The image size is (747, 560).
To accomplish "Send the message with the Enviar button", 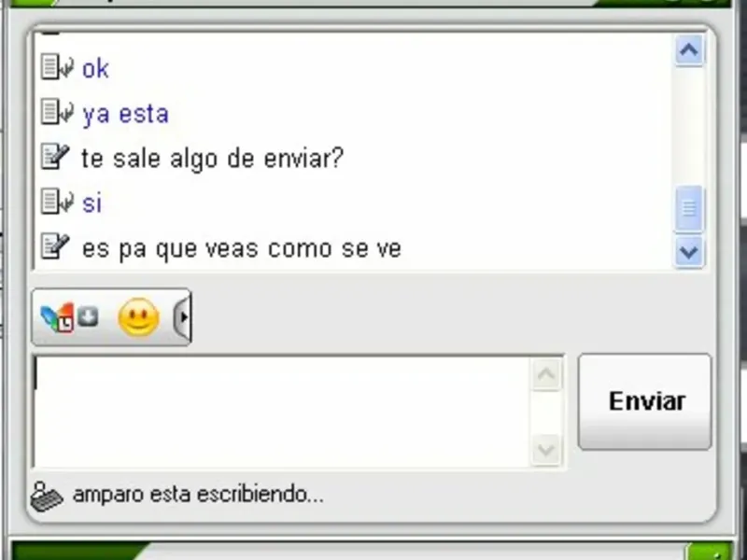I will click(644, 401).
